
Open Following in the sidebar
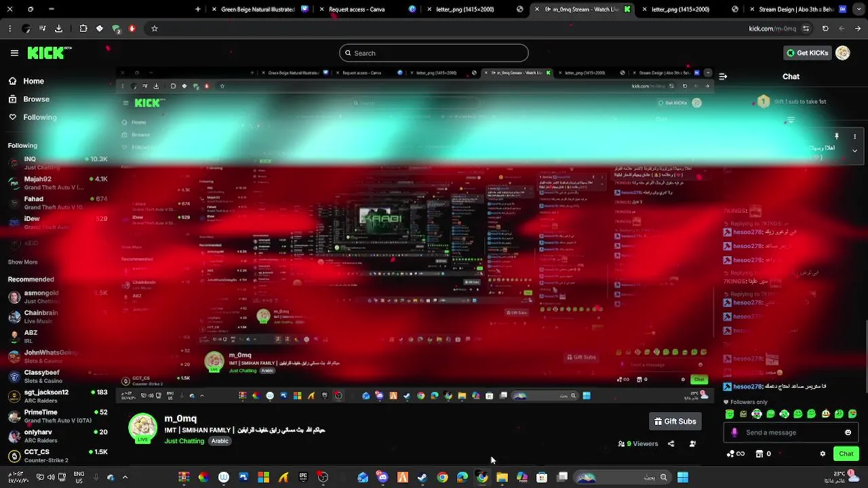33,117
